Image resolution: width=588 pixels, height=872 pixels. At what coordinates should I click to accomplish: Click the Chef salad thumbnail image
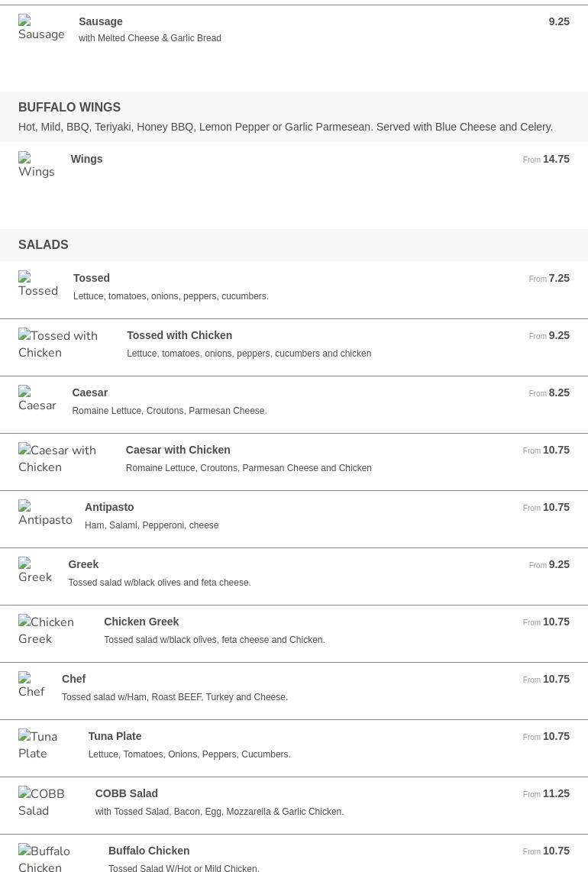pyautogui.click(x=32, y=686)
